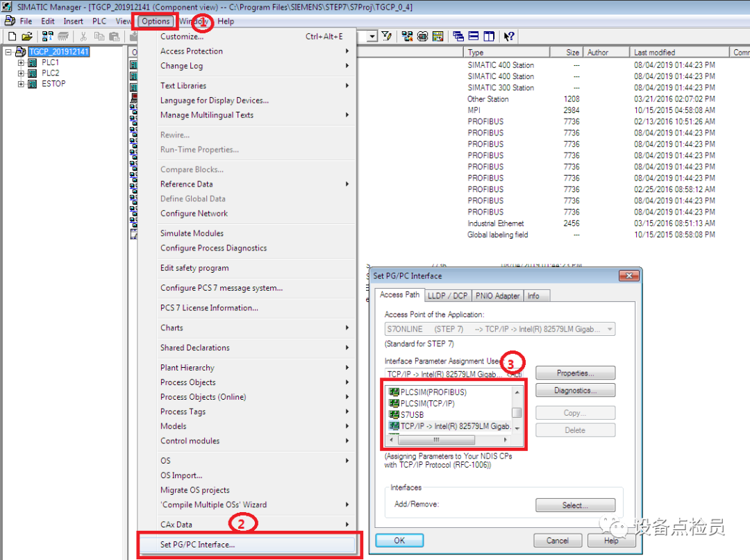This screenshot has height=560, width=750.
Task: Click the interface list horizontal scrollbar thumb
Action: pos(436,439)
